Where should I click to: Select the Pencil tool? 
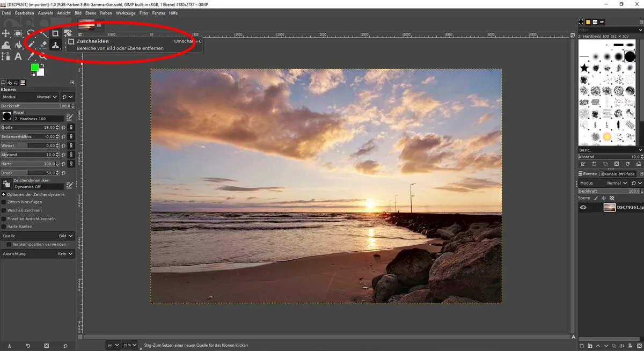(x=31, y=45)
